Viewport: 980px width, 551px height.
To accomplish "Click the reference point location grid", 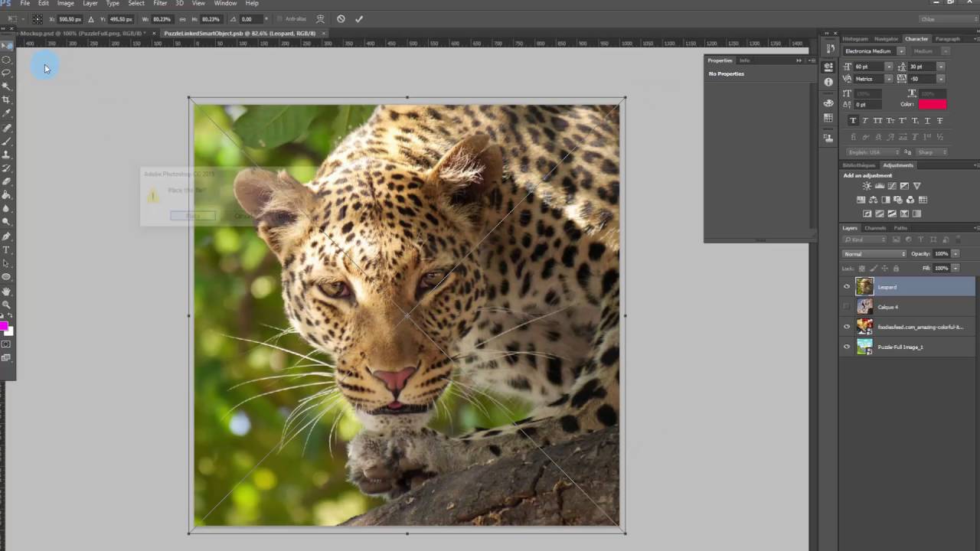I will [x=38, y=19].
